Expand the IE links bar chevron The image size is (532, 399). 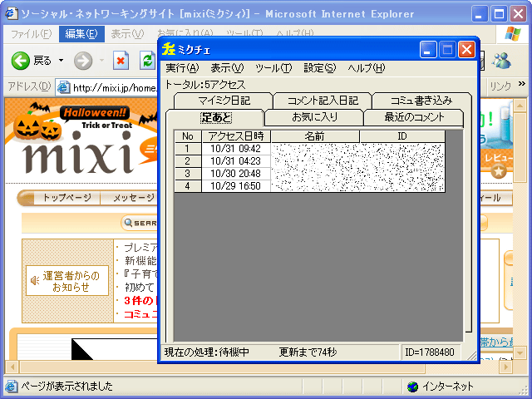point(521,83)
